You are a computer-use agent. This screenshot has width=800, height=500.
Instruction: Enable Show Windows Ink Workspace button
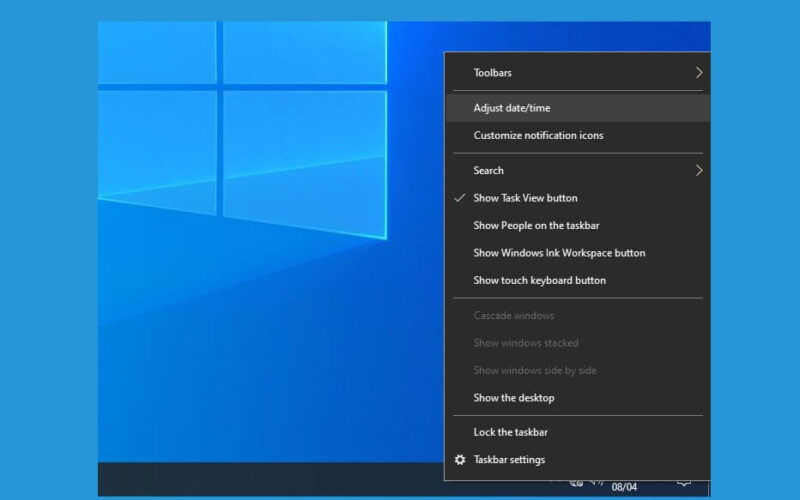click(578, 254)
